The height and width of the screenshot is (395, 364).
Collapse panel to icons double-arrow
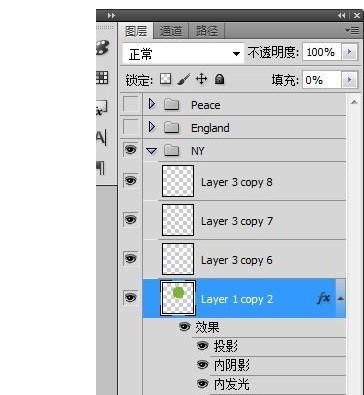[x=341, y=15]
